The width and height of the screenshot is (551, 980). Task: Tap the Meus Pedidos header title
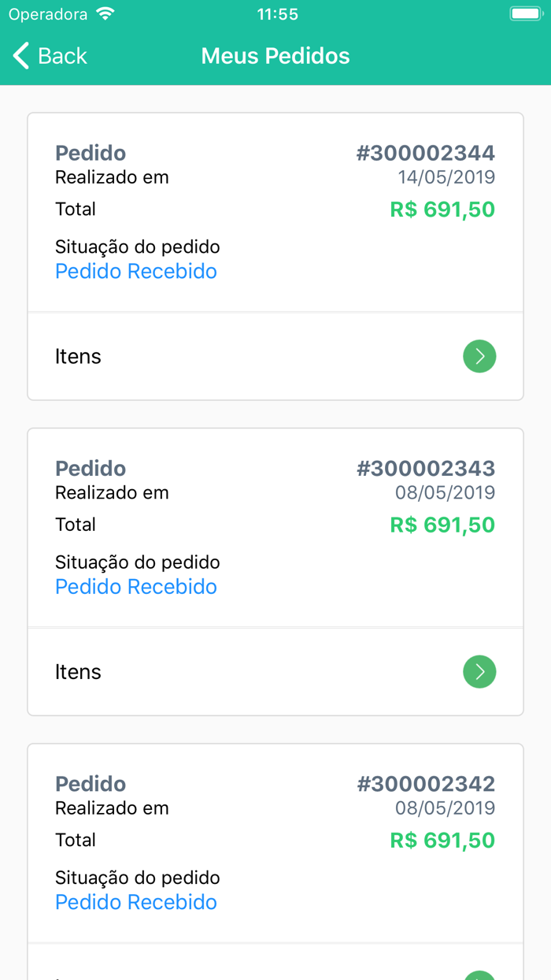[275, 56]
